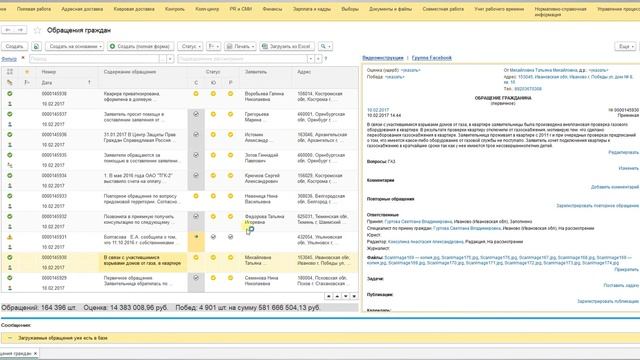Image resolution: width=640 pixels, height=360 pixels.
Task: Open the PR и СМИ menu
Action: click(240, 9)
